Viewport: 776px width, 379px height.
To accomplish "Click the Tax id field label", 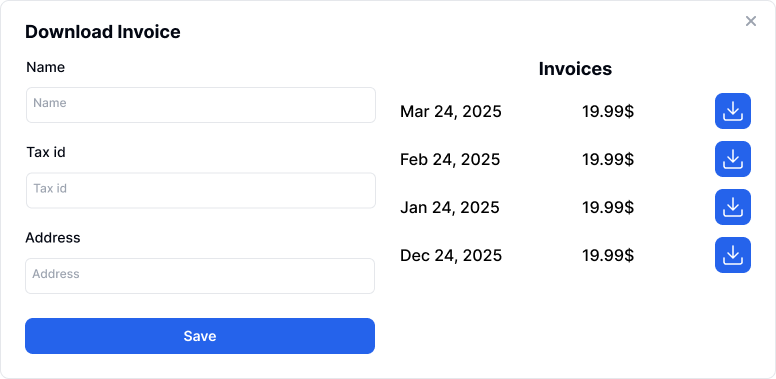I will pos(46,152).
